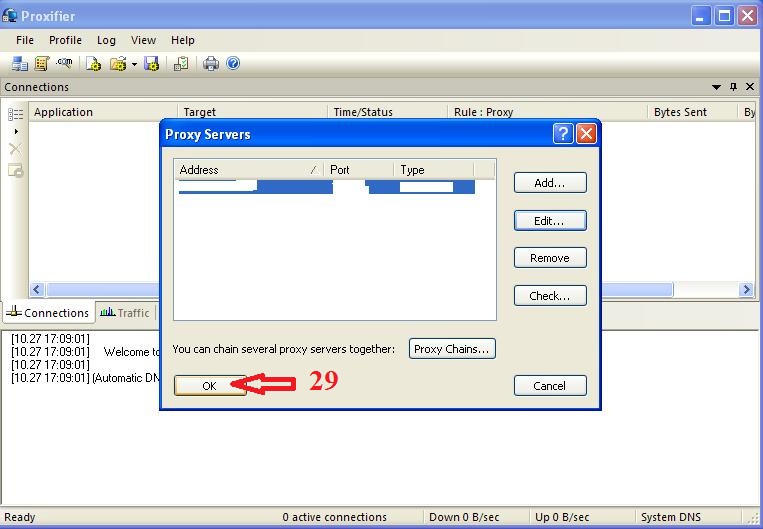Image resolution: width=763 pixels, height=529 pixels.
Task: Click Rule : Proxy column header
Action: (x=547, y=112)
